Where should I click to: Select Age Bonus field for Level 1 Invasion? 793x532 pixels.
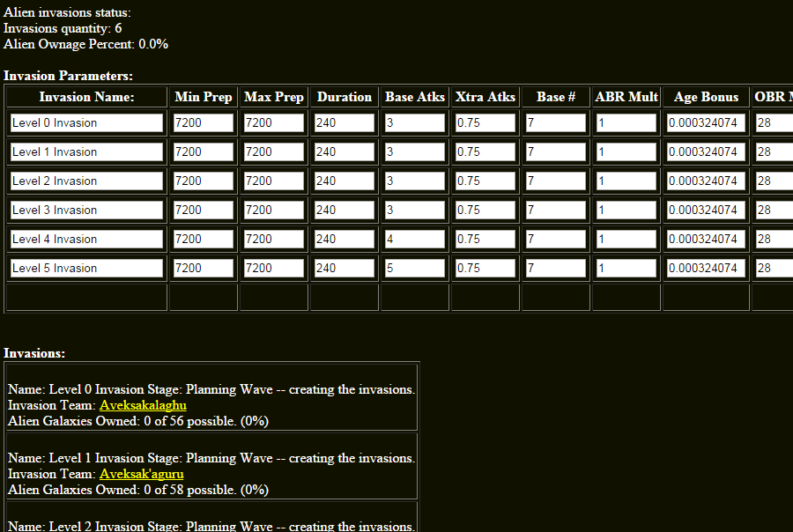click(x=707, y=152)
